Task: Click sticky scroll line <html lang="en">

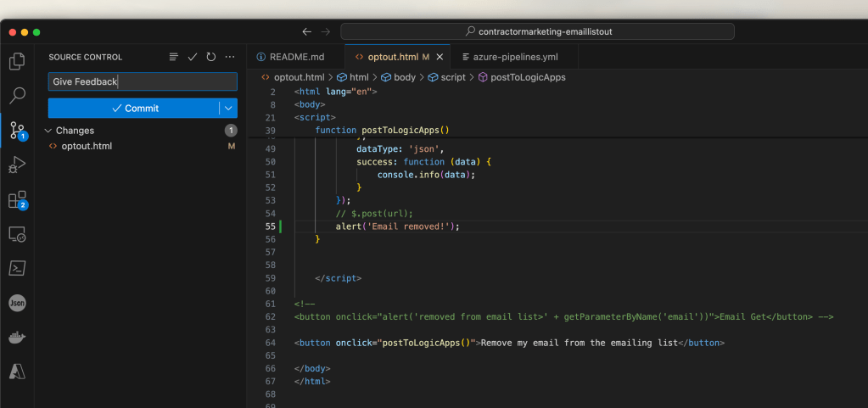Action: pyautogui.click(x=335, y=92)
